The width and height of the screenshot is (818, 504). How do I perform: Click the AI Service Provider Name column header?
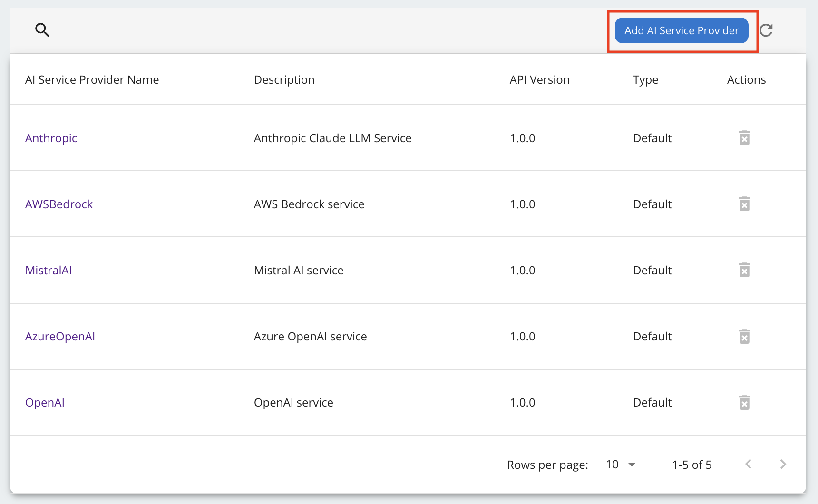click(x=92, y=79)
